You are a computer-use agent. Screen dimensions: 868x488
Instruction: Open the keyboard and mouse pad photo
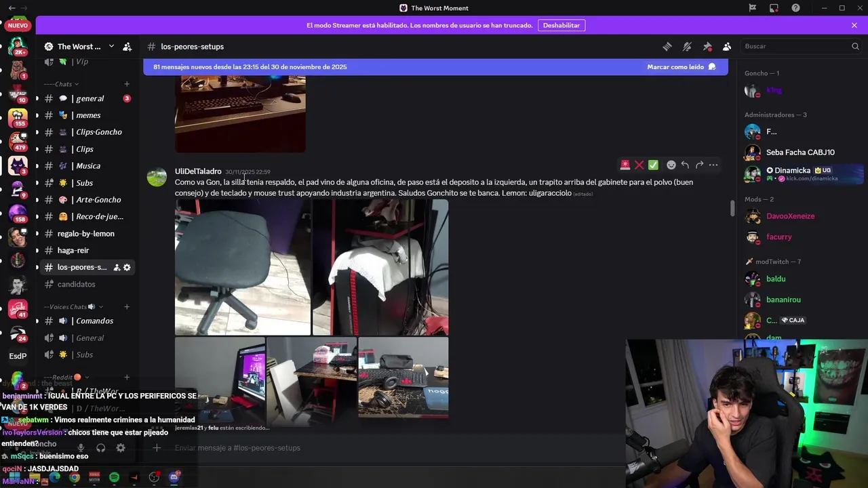(x=403, y=378)
